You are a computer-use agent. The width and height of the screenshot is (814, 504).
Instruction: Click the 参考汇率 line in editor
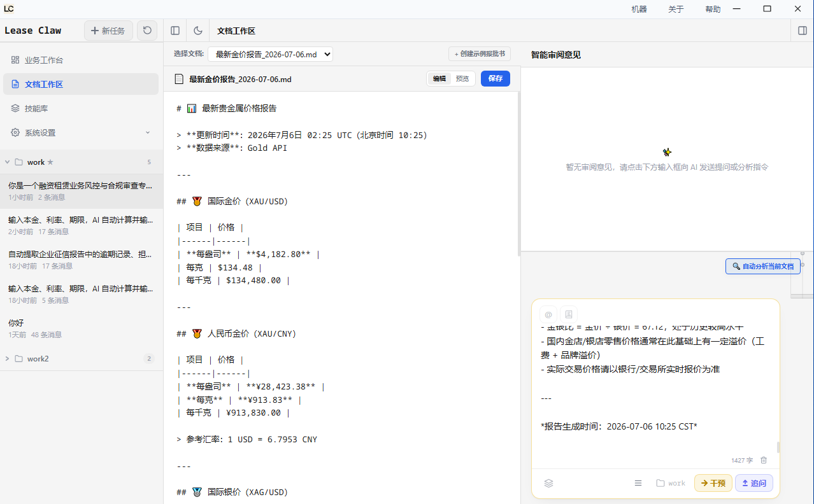click(246, 440)
